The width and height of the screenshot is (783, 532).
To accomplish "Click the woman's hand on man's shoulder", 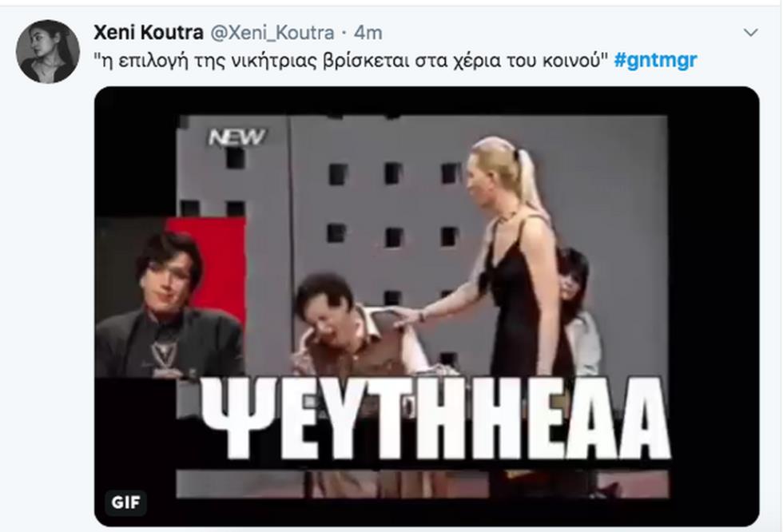I will pyautogui.click(x=408, y=317).
